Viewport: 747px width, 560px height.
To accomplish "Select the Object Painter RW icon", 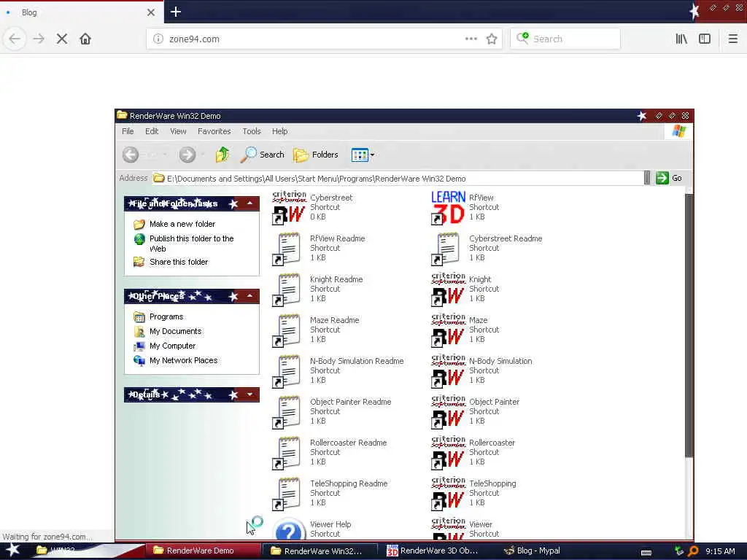I will click(448, 413).
